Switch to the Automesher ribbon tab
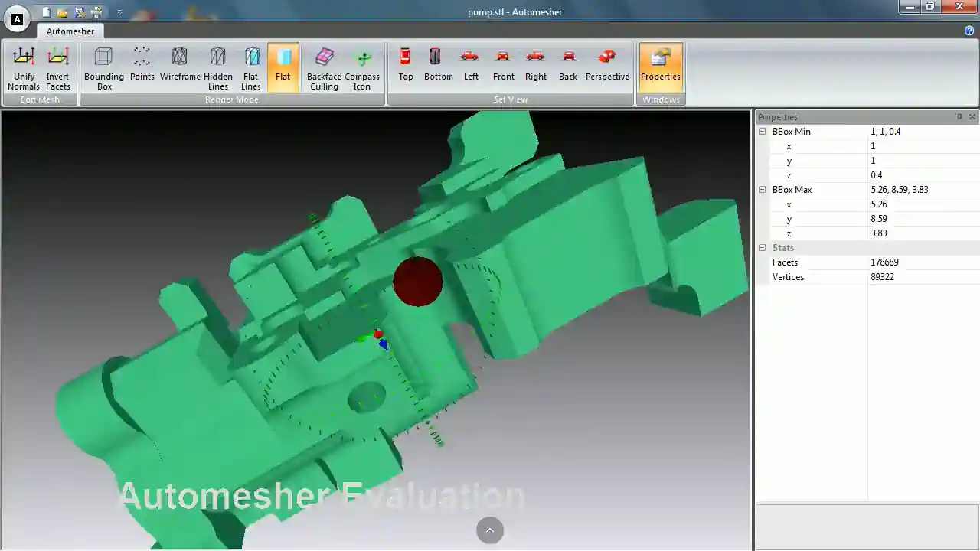980x551 pixels. (70, 31)
